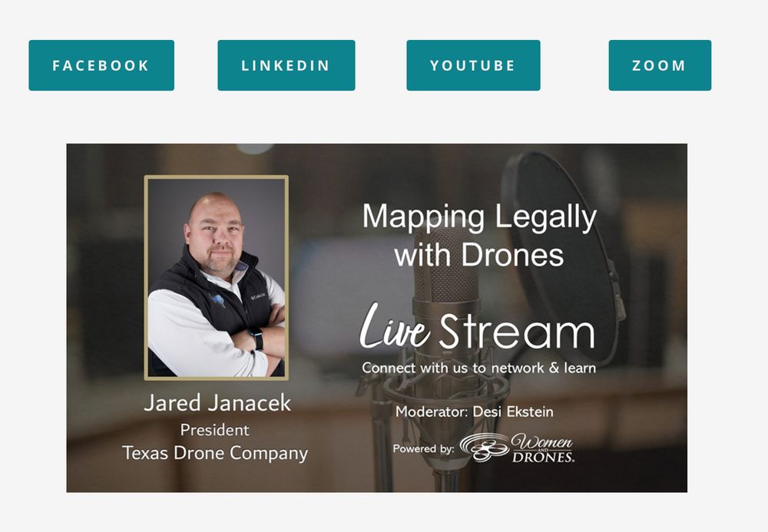Viewport: 768px width, 532px height.
Task: Click the 'Live Stream' script text
Action: coord(478,326)
